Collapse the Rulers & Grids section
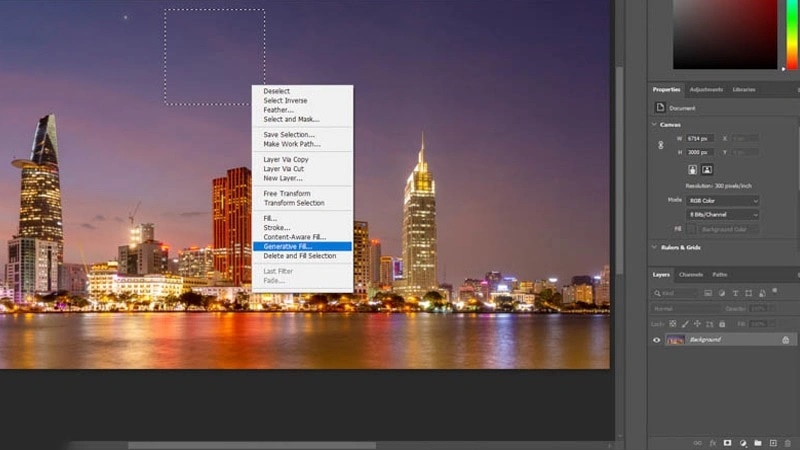This screenshot has height=450, width=800. coord(654,247)
